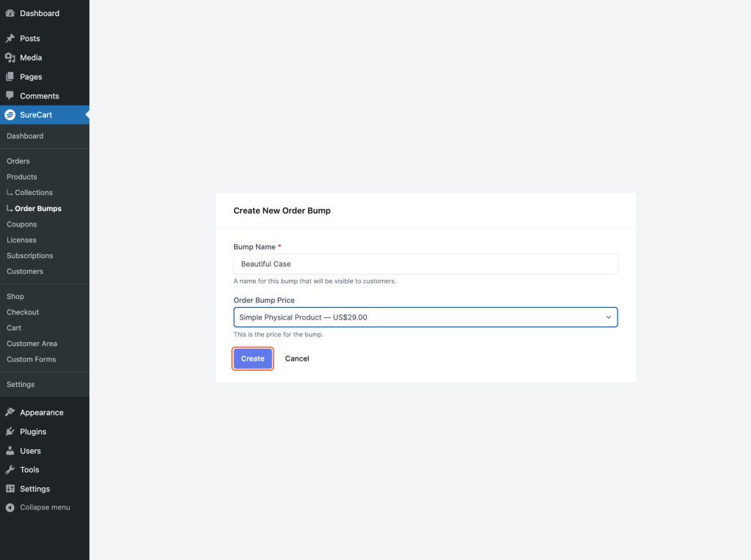751x560 pixels.
Task: Go to the Subscriptions menu item
Action: pyautogui.click(x=30, y=256)
